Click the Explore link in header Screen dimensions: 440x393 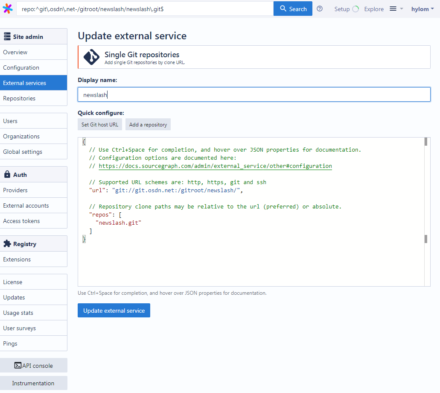click(x=374, y=9)
